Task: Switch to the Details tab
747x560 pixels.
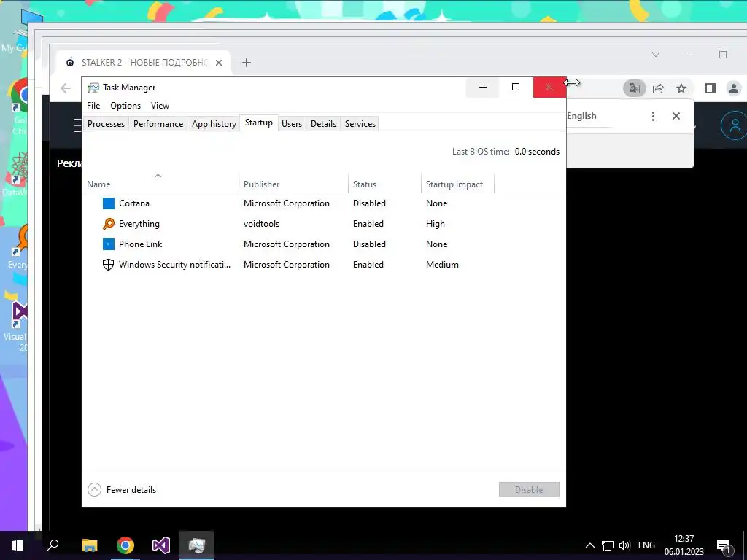Action: [x=323, y=124]
